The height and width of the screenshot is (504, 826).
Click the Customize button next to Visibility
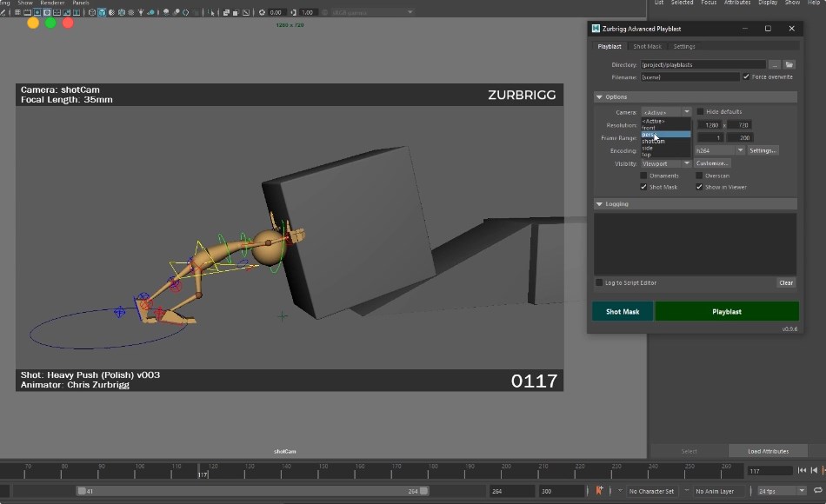click(x=712, y=162)
